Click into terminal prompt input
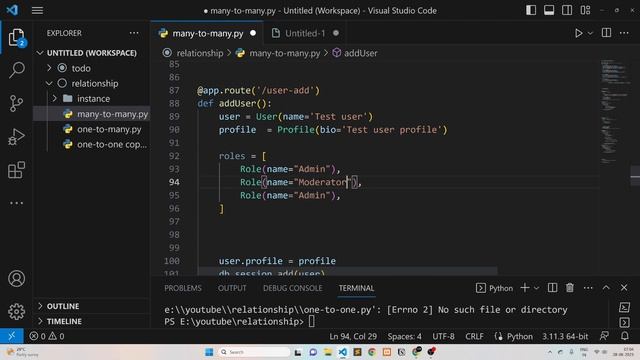Viewport: 640px width, 360px height. (x=311, y=322)
